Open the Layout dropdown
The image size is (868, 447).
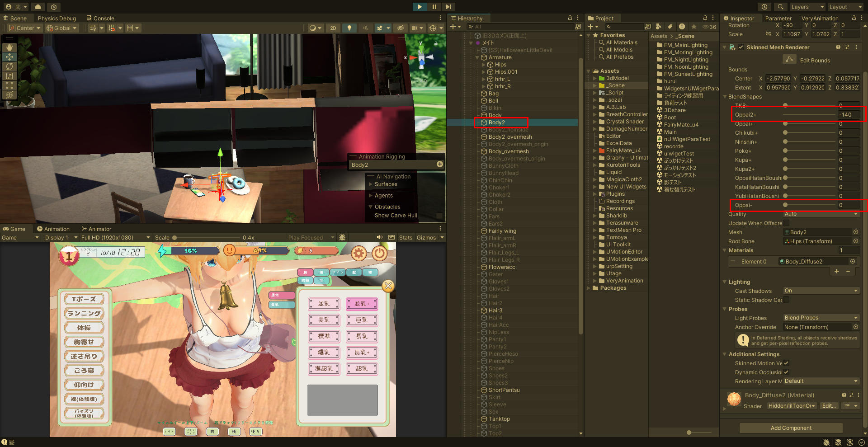coord(845,7)
